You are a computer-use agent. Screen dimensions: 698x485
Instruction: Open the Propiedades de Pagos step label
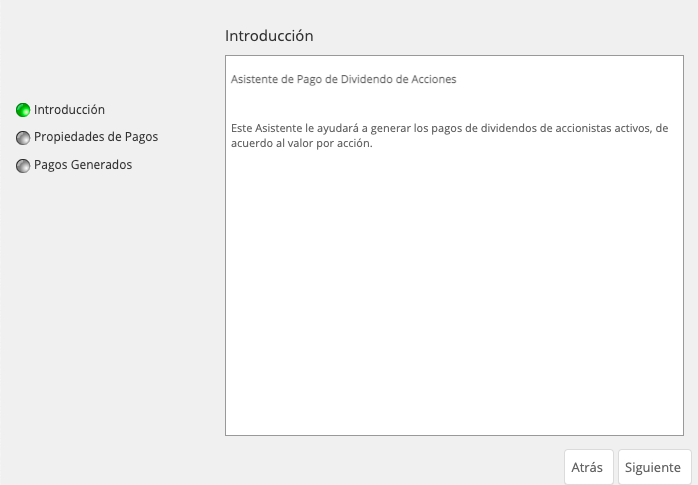click(x=96, y=137)
